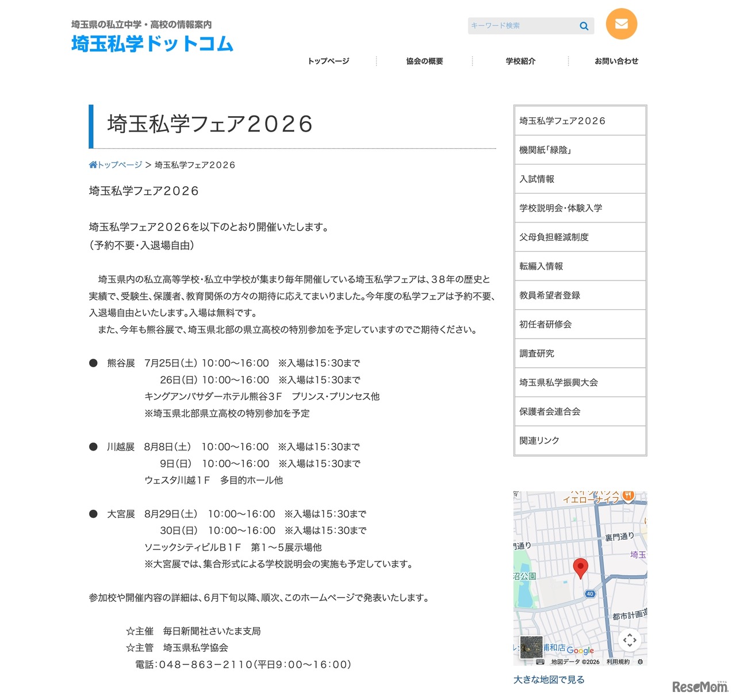Open 関連リンク sidebar item
Image resolution: width=736 pixels, height=700 pixels.
[580, 440]
